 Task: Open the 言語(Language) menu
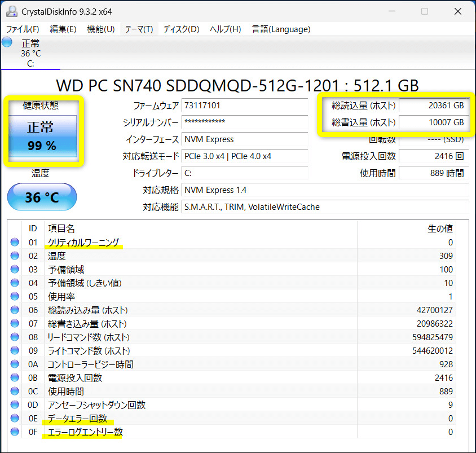coord(281,29)
